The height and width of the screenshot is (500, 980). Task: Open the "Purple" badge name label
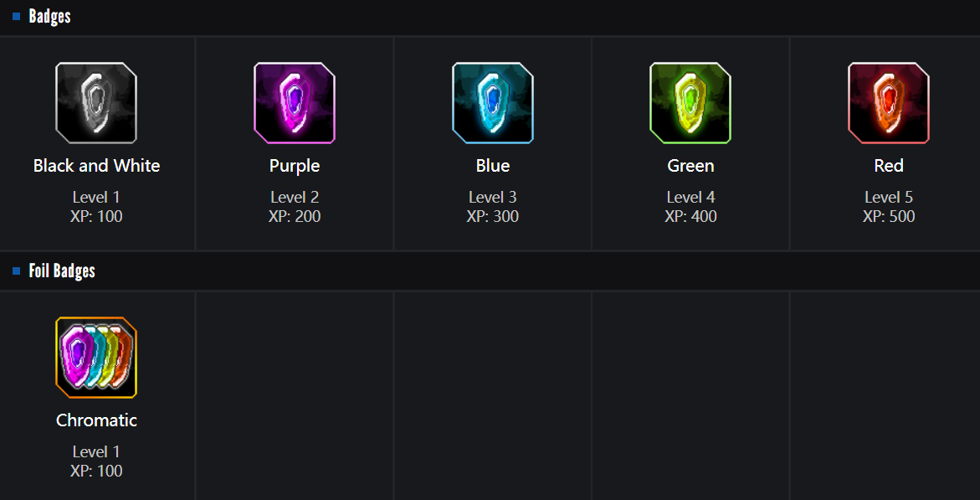295,166
